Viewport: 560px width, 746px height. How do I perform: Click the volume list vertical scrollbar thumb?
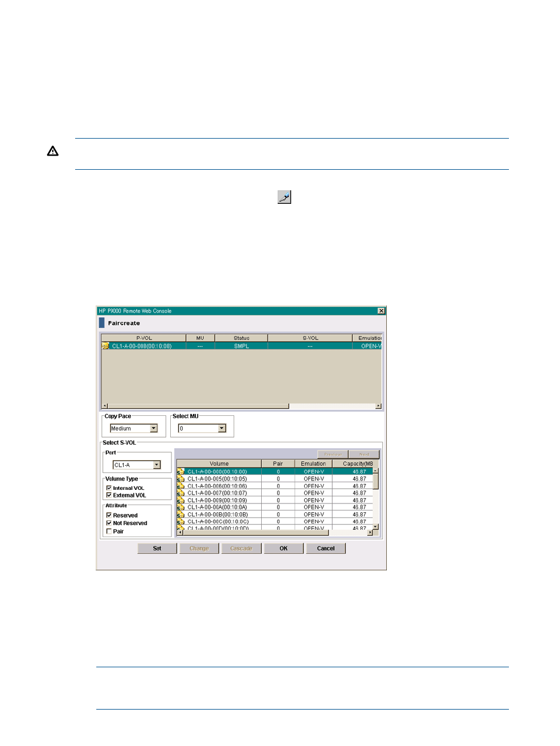coord(376,481)
